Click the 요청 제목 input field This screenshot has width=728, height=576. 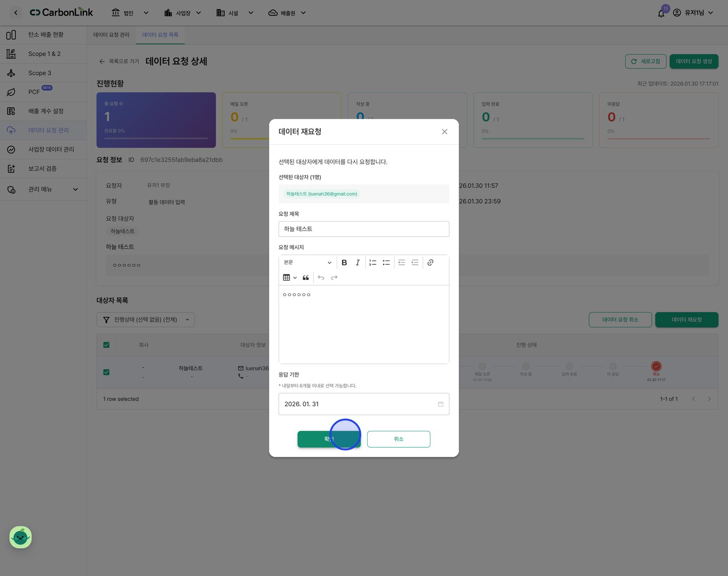coord(364,229)
